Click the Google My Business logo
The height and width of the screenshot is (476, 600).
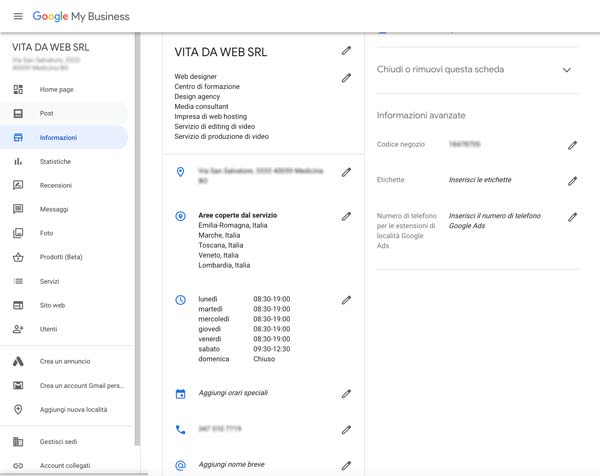81,16
